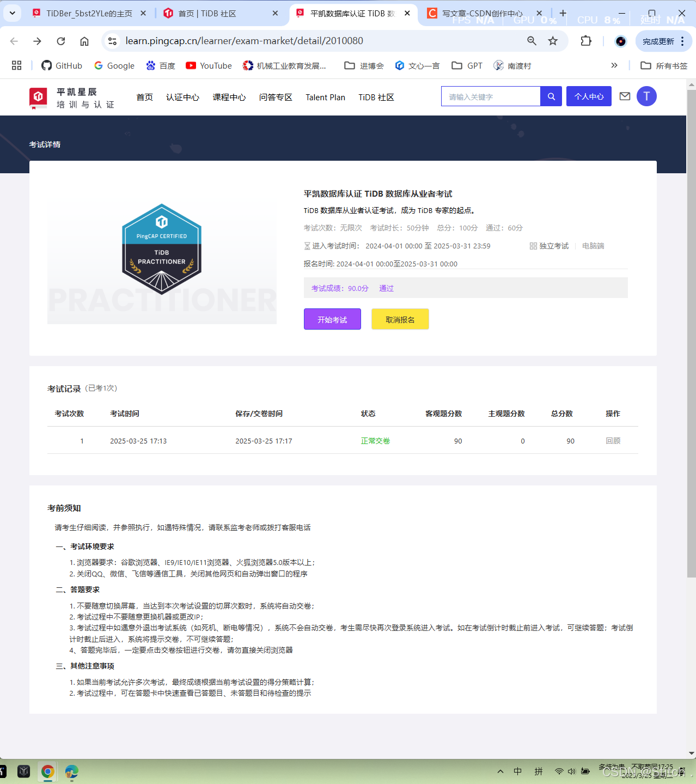Toggle the 中 input language indicator
This screenshot has height=784, width=696.
[x=518, y=771]
